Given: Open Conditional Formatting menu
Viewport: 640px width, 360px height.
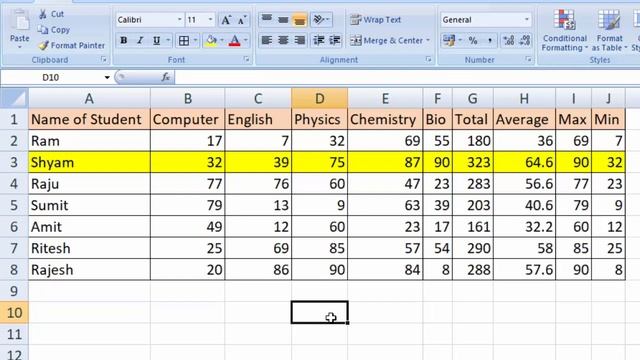Looking at the screenshot, I should click(565, 31).
